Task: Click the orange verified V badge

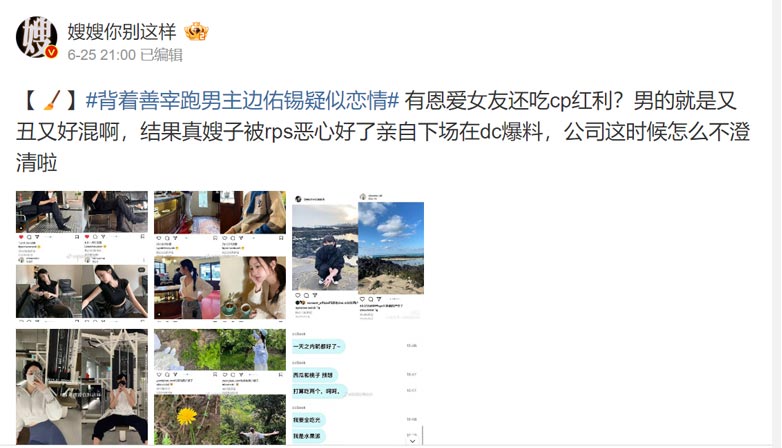Action: (x=51, y=52)
